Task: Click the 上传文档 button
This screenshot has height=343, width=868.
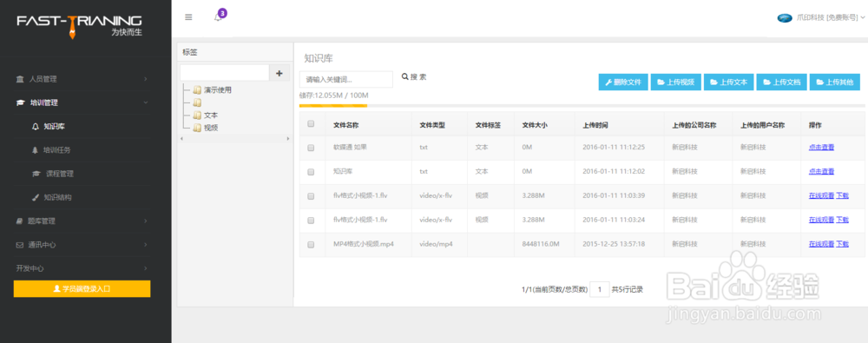Action: pos(782,82)
